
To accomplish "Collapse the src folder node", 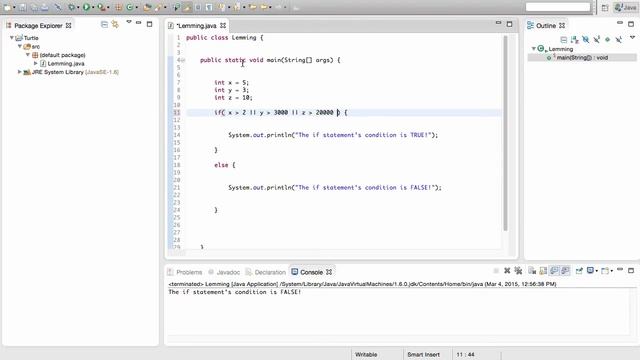I will click(x=20, y=46).
